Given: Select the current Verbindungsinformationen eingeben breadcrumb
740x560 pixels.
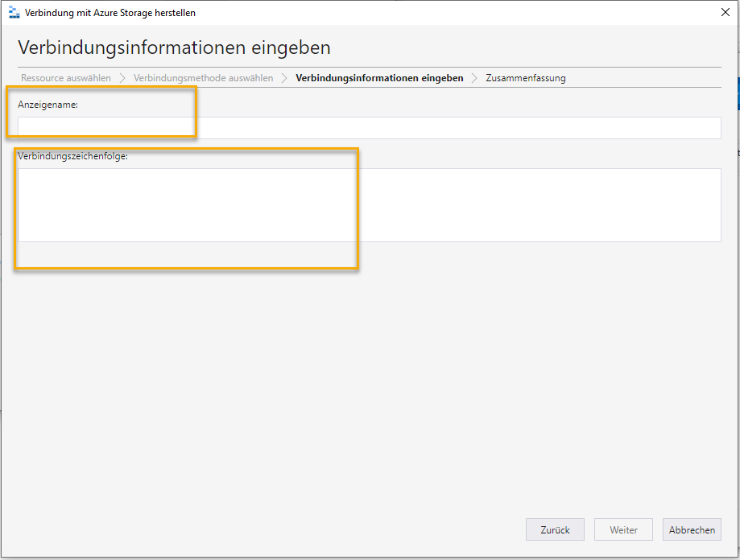Looking at the screenshot, I should coord(379,78).
